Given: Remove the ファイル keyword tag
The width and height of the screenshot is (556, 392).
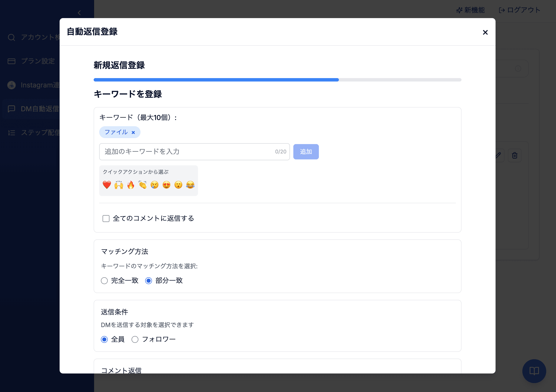Looking at the screenshot, I should tap(133, 132).
